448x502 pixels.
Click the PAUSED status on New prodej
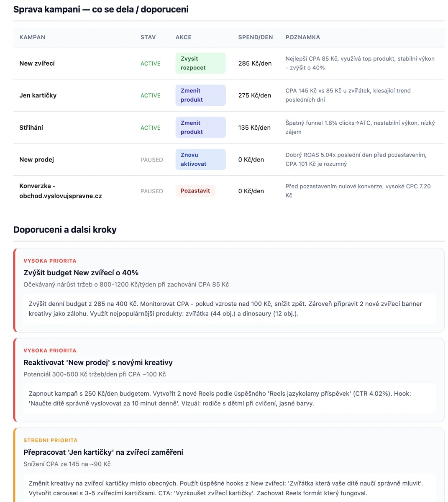tap(151, 159)
